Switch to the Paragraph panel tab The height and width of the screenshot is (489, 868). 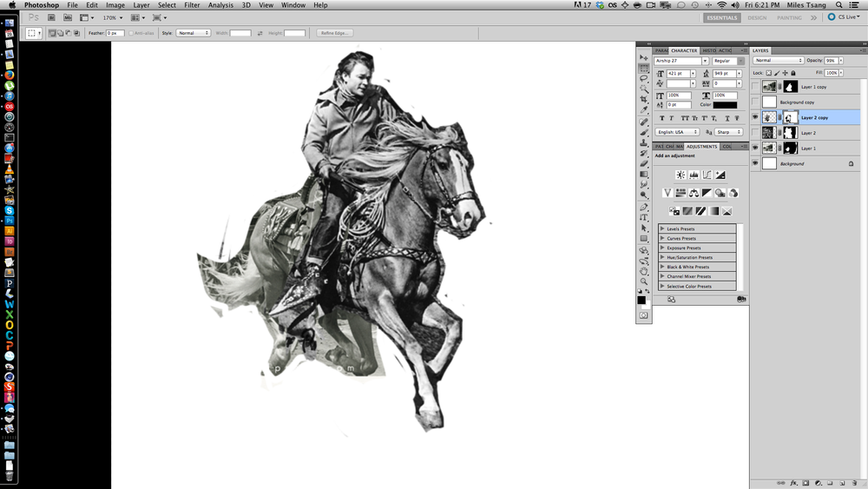pyautogui.click(x=661, y=50)
